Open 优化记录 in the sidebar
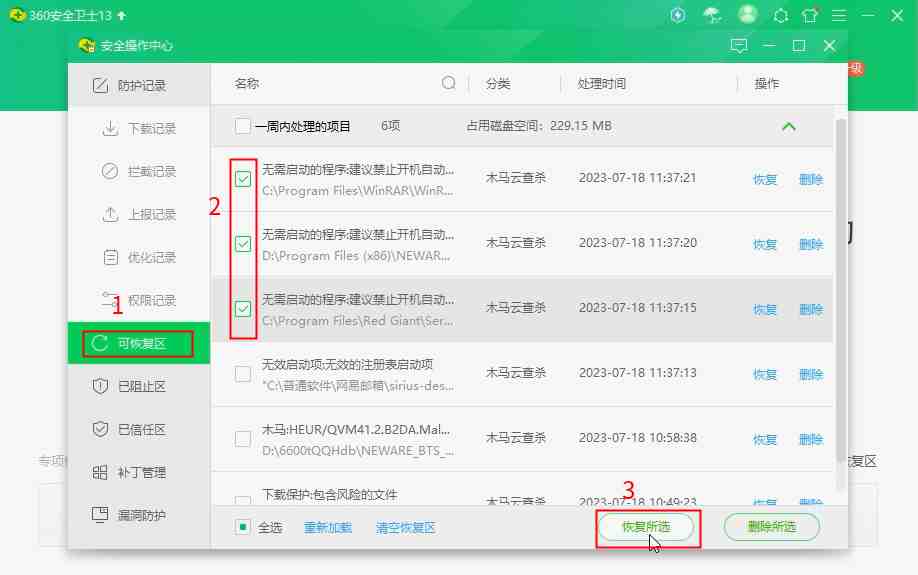Image resolution: width=918 pixels, height=575 pixels. [139, 257]
